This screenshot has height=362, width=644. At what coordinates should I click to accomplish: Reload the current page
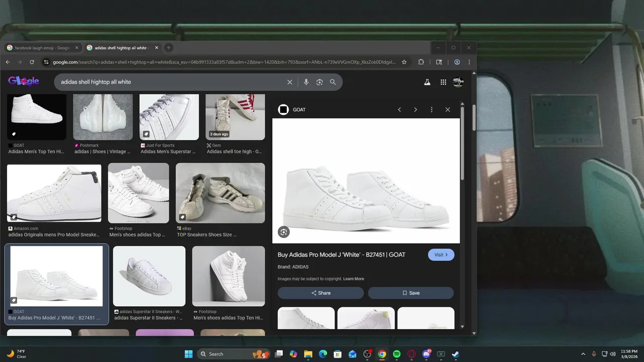pyautogui.click(x=32, y=62)
